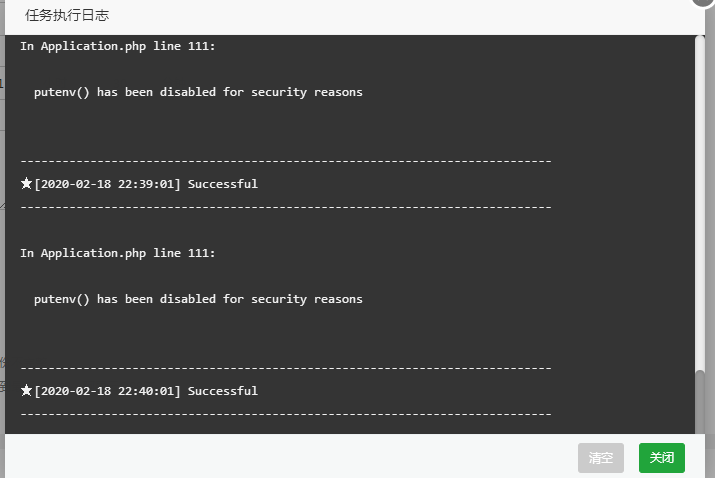Click the second "In Application.php line 111:" line
Viewport: 715px width, 478px height.
pos(117,253)
